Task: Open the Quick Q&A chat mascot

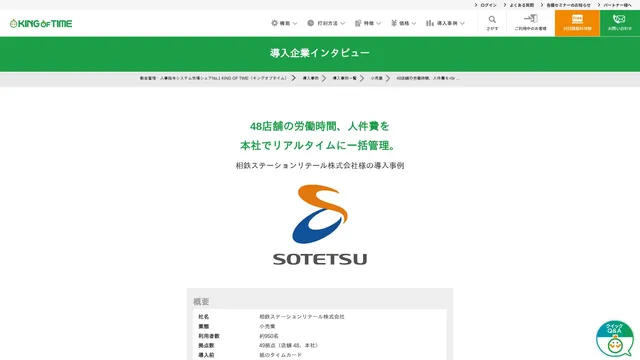Action: click(x=615, y=339)
